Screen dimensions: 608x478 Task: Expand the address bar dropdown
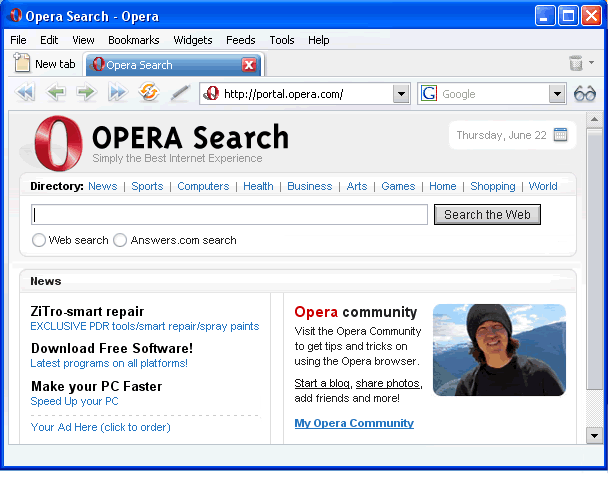coord(401,94)
